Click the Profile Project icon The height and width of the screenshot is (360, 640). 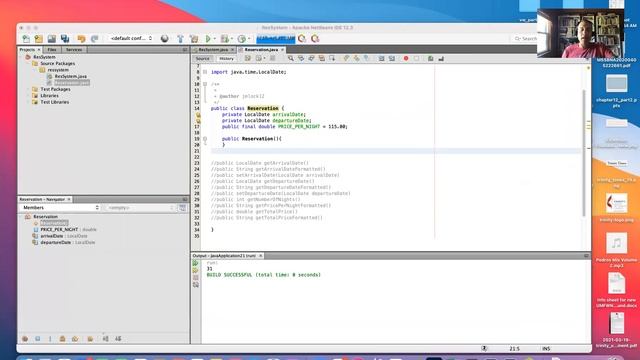click(x=242, y=39)
